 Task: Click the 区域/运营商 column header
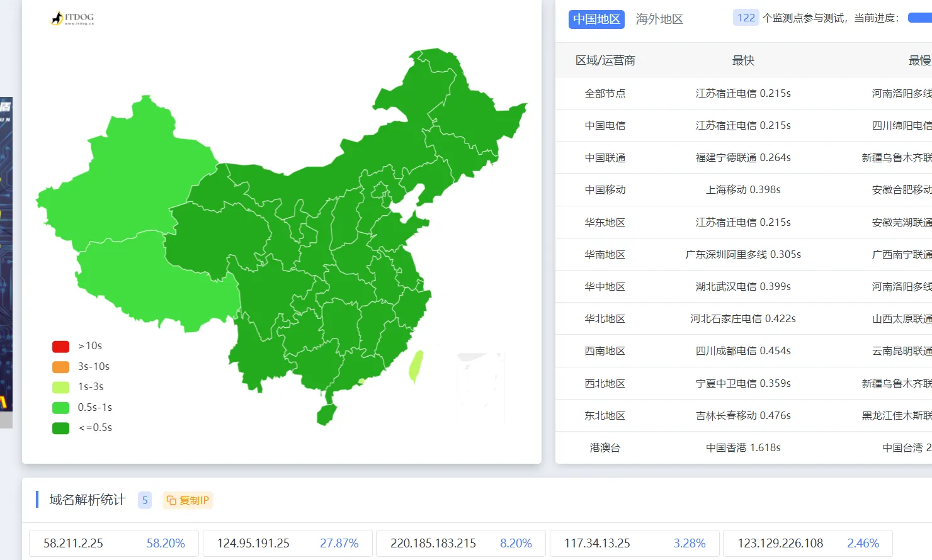tap(605, 60)
